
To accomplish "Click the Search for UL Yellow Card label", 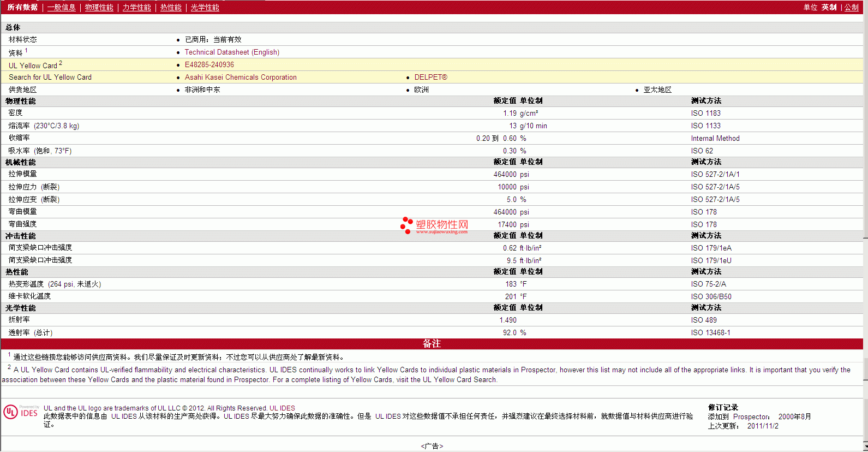I will click(x=50, y=77).
